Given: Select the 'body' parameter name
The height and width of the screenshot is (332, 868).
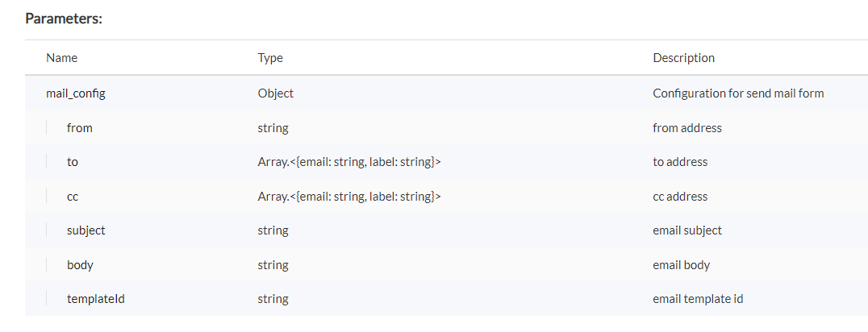Looking at the screenshot, I should (x=81, y=265).
